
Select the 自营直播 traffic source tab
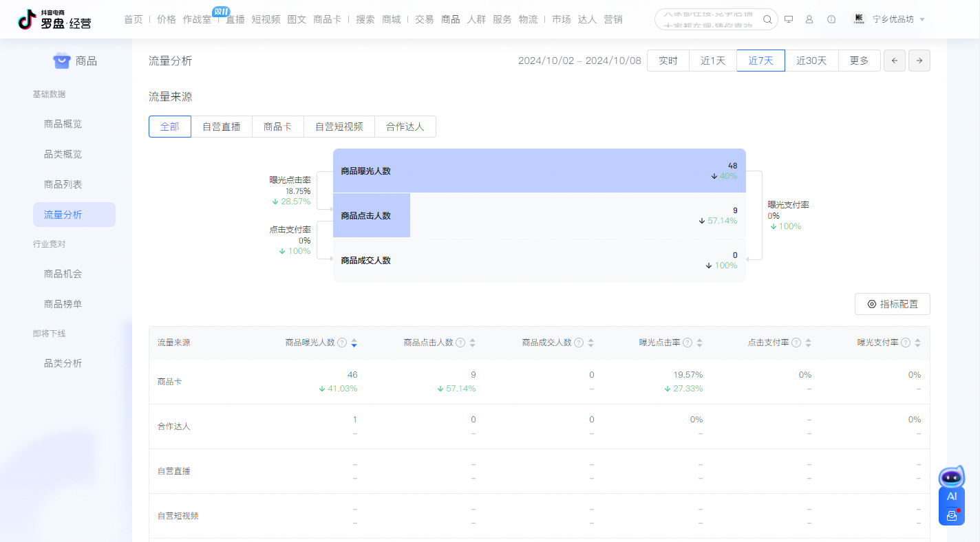222,127
